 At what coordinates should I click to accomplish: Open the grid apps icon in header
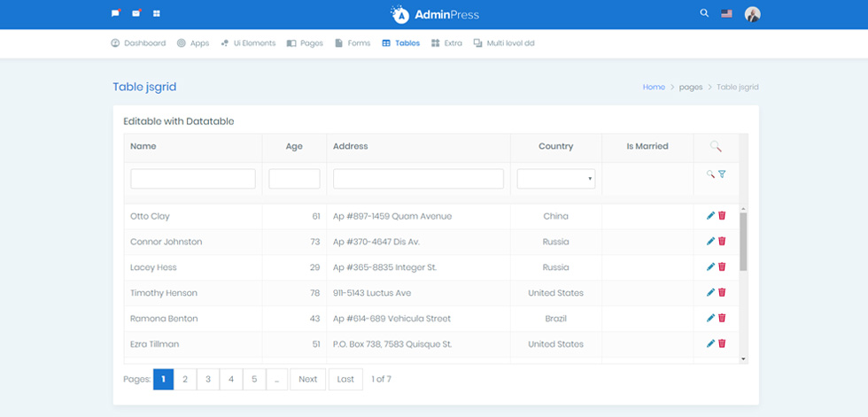click(x=157, y=13)
